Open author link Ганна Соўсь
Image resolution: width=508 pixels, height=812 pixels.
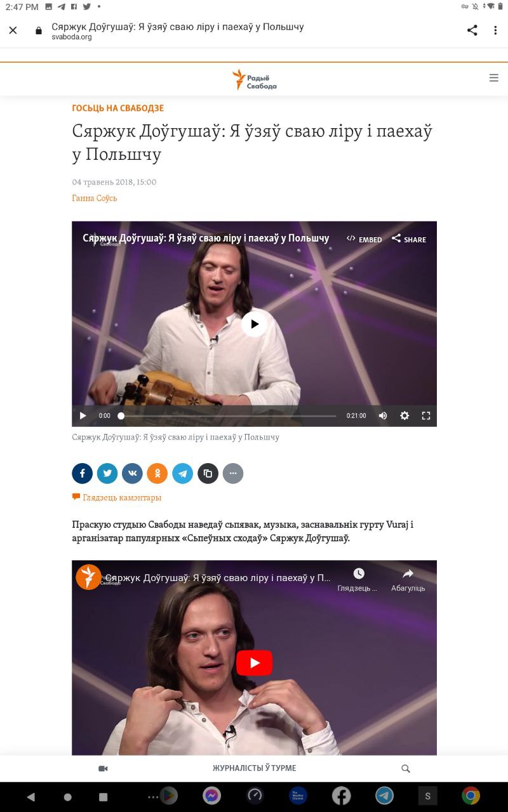(95, 198)
